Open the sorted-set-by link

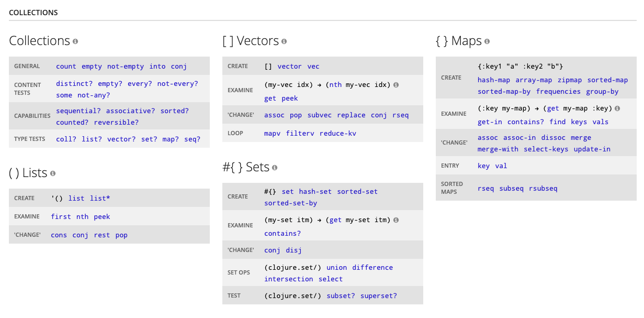(291, 203)
